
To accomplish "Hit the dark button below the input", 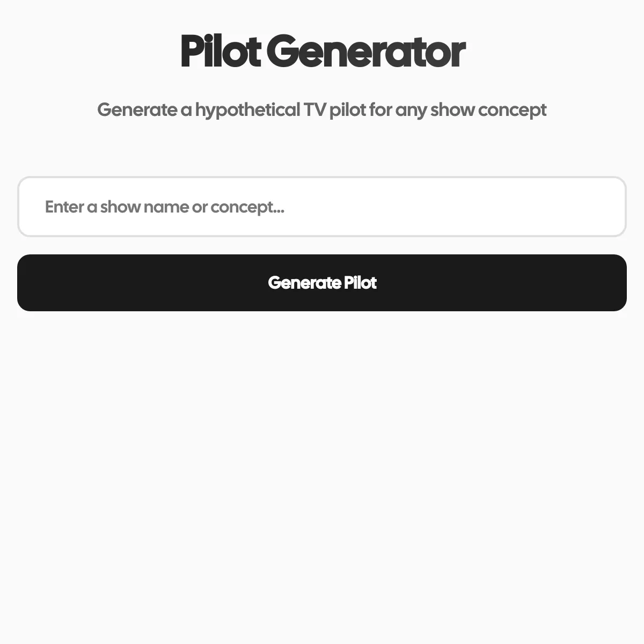I will 322,283.
